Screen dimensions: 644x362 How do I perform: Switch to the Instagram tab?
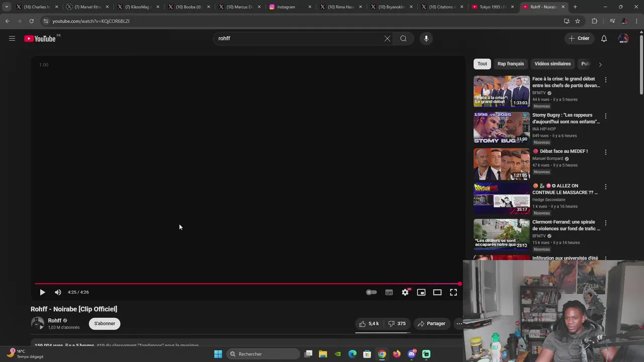(290, 7)
